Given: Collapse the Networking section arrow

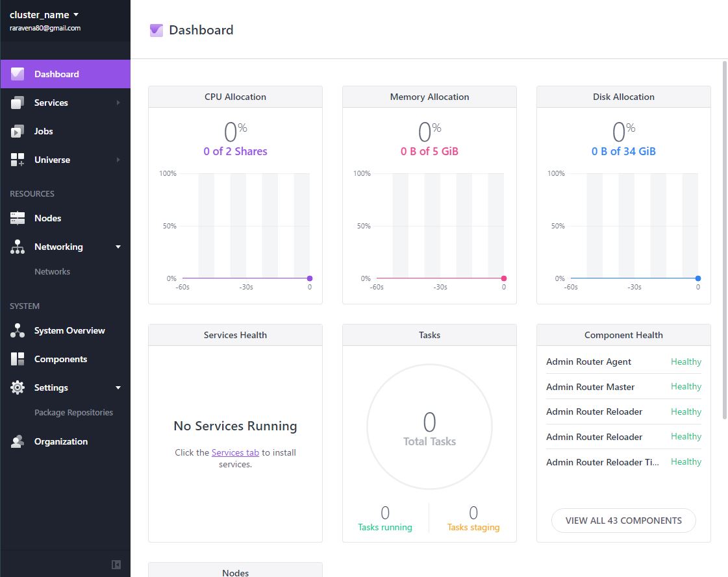Looking at the screenshot, I should click(118, 247).
